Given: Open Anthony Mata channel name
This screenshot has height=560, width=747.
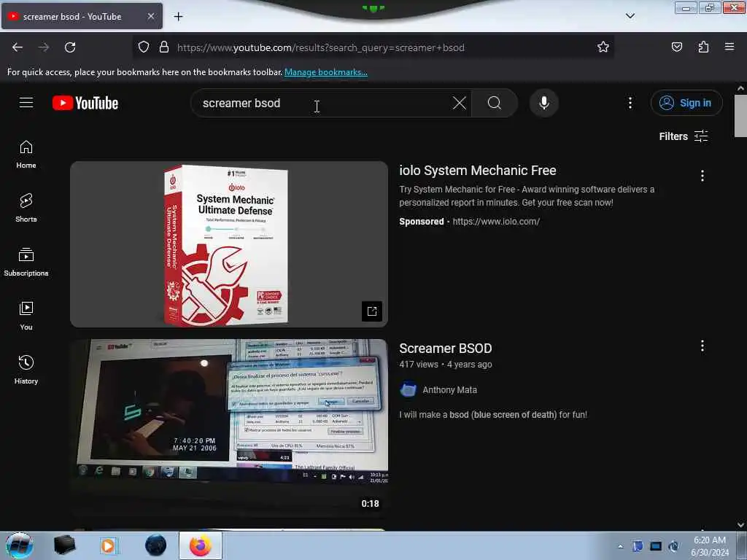Looking at the screenshot, I should tap(449, 389).
